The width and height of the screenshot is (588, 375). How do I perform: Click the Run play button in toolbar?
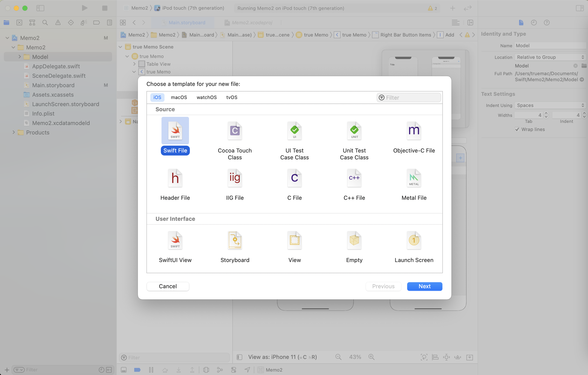(x=84, y=8)
